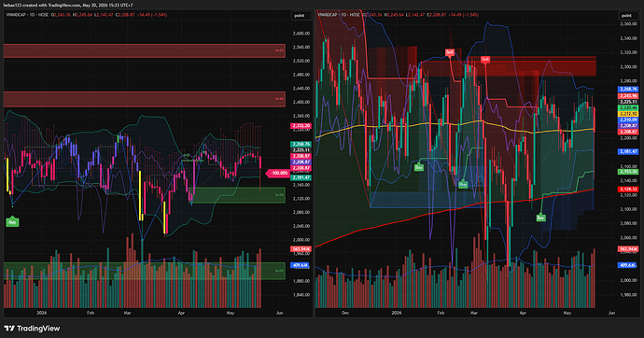
Task: Click the Apr label on left time axis
Action: pos(181,313)
